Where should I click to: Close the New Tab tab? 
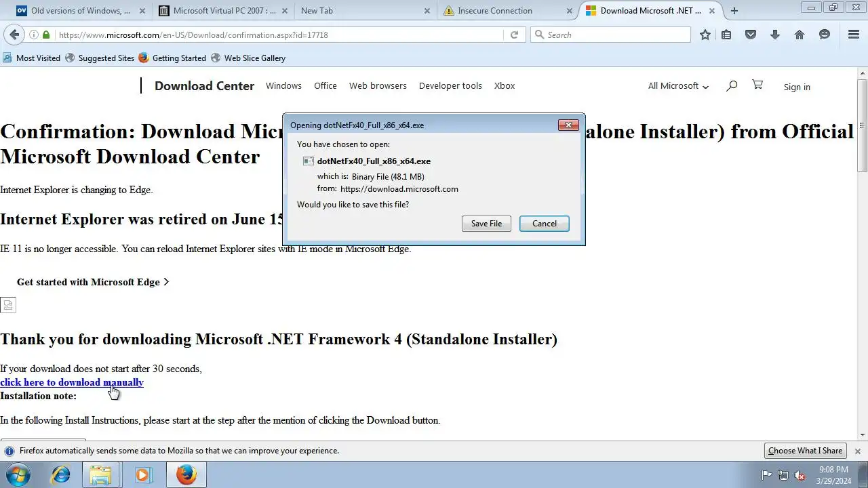[x=427, y=11]
